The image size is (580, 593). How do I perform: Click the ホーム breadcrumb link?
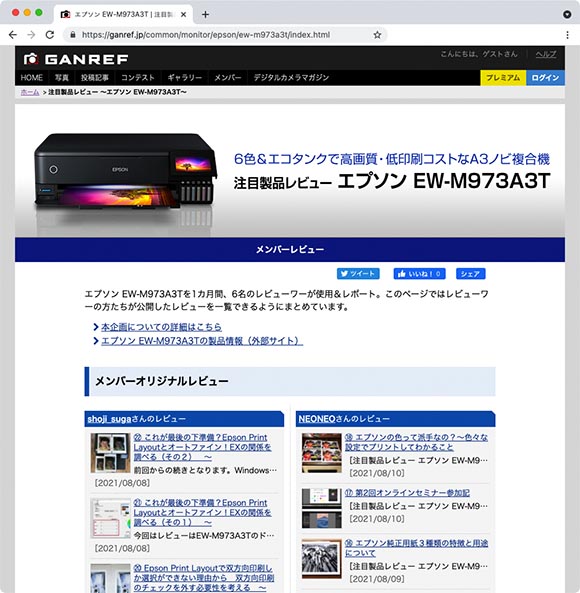click(30, 92)
